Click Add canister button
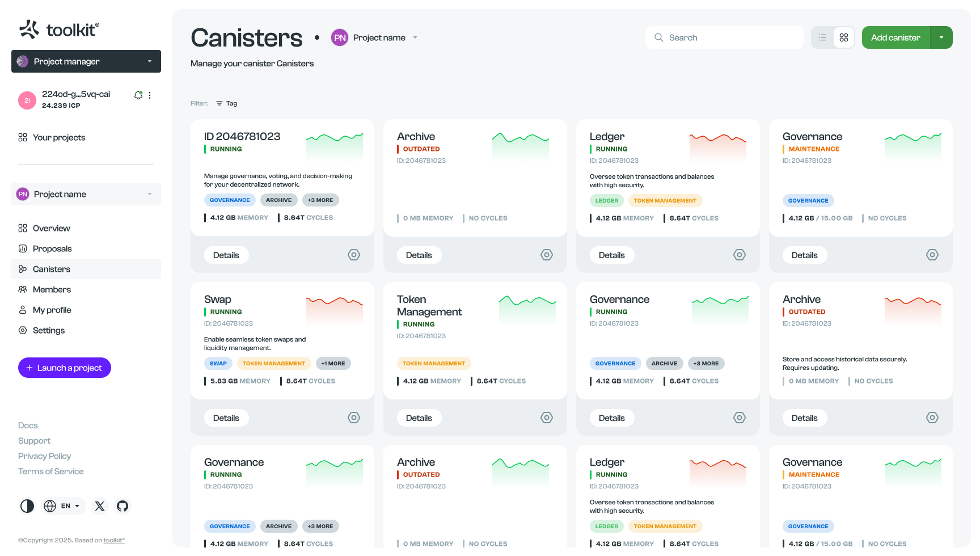980x556 pixels. click(x=896, y=37)
